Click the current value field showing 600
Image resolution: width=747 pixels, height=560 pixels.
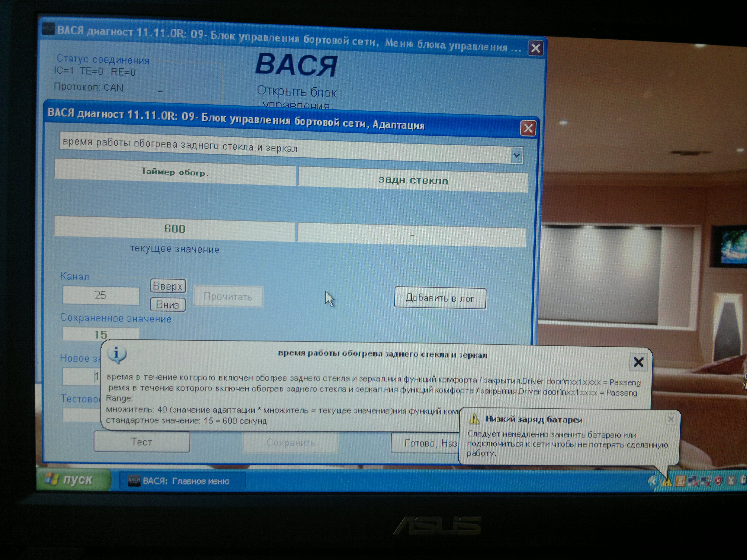[x=175, y=229]
